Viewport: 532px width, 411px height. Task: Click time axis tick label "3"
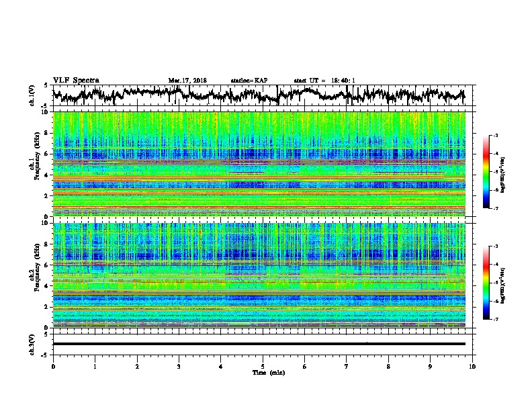click(179, 367)
